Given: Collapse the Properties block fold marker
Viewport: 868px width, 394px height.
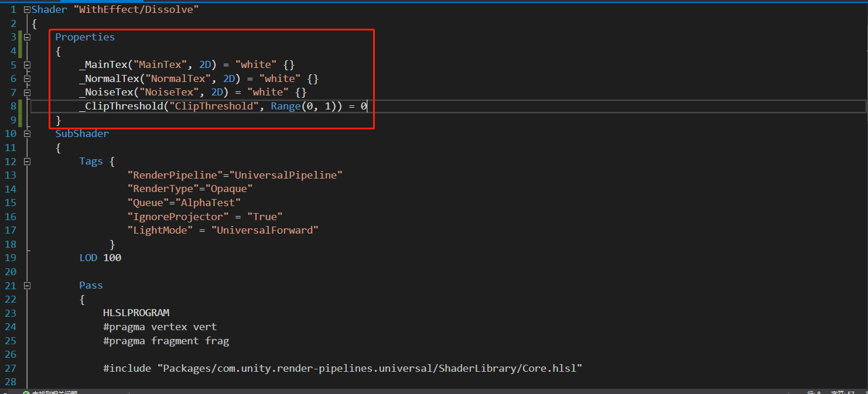Looking at the screenshot, I should point(28,37).
